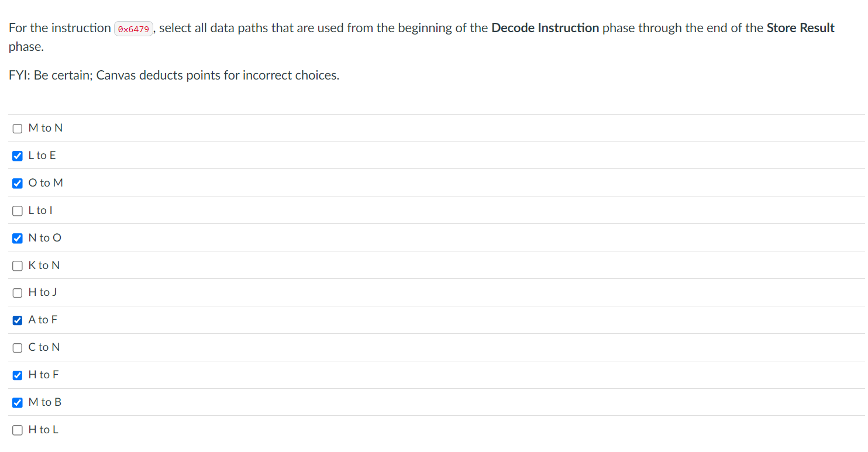Uncheck the "H to F" data path

click(x=17, y=375)
